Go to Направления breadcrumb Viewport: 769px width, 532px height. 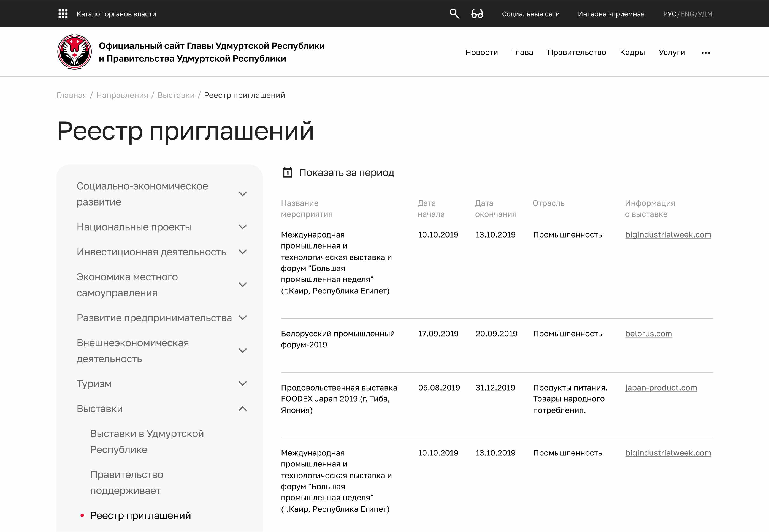[x=122, y=95]
